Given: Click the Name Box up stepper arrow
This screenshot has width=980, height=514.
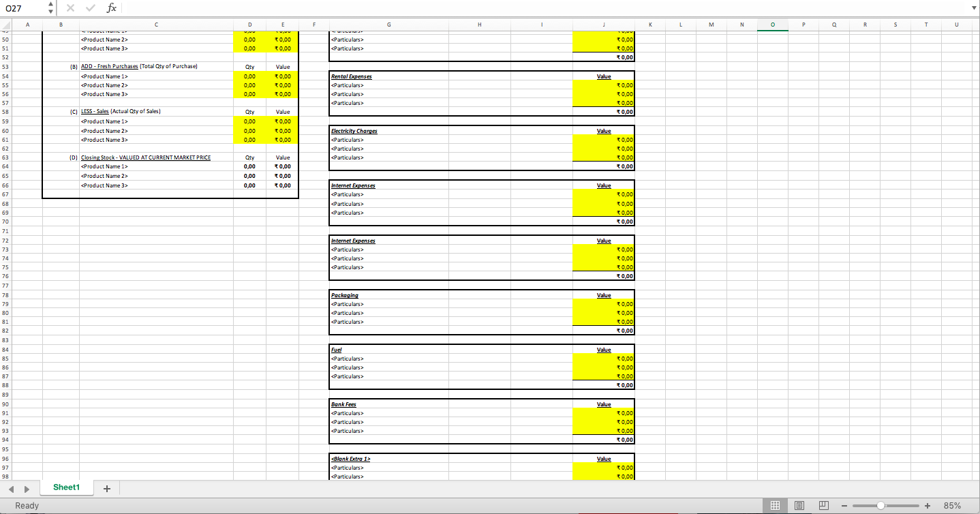Looking at the screenshot, I should (x=50, y=5).
